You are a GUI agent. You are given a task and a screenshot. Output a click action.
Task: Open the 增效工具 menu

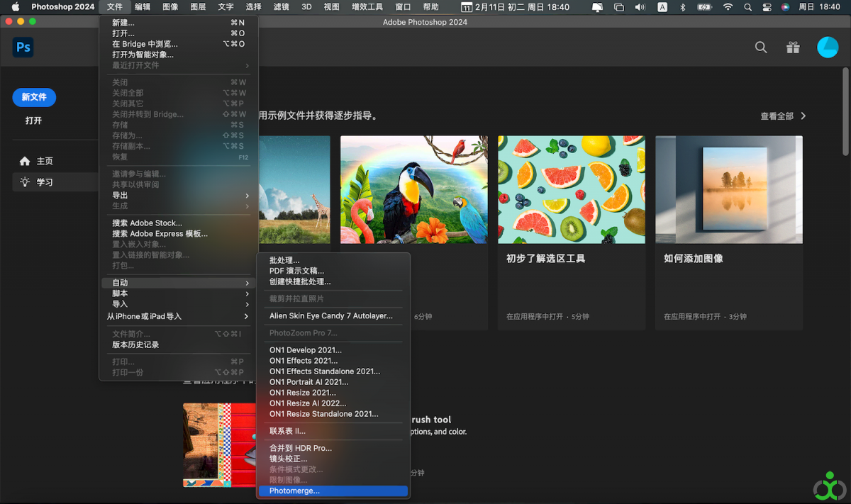point(367,7)
